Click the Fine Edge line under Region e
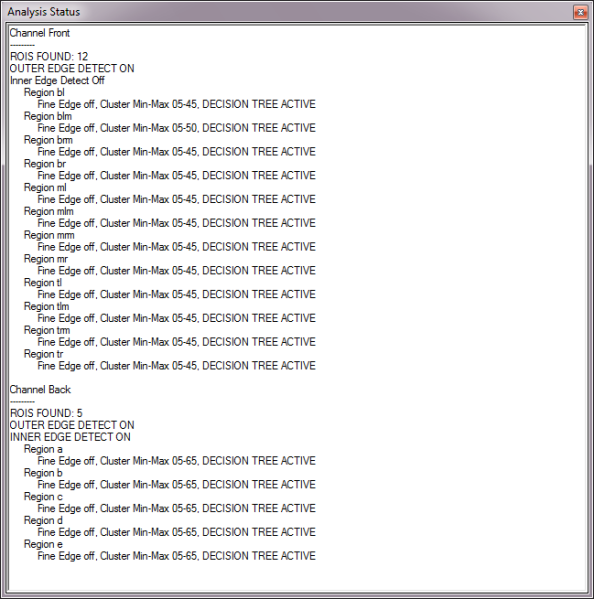The width and height of the screenshot is (594, 599). click(176, 556)
